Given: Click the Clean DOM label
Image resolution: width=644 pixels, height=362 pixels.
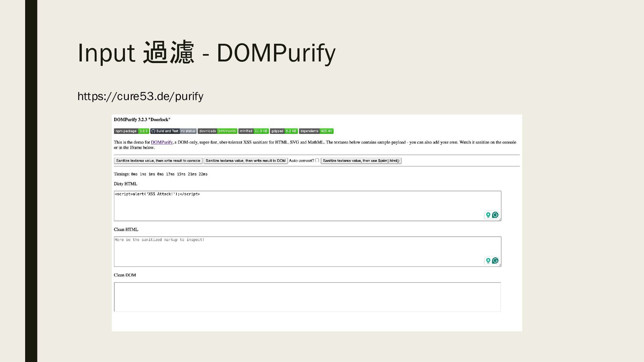Looking at the screenshot, I should (125, 275).
